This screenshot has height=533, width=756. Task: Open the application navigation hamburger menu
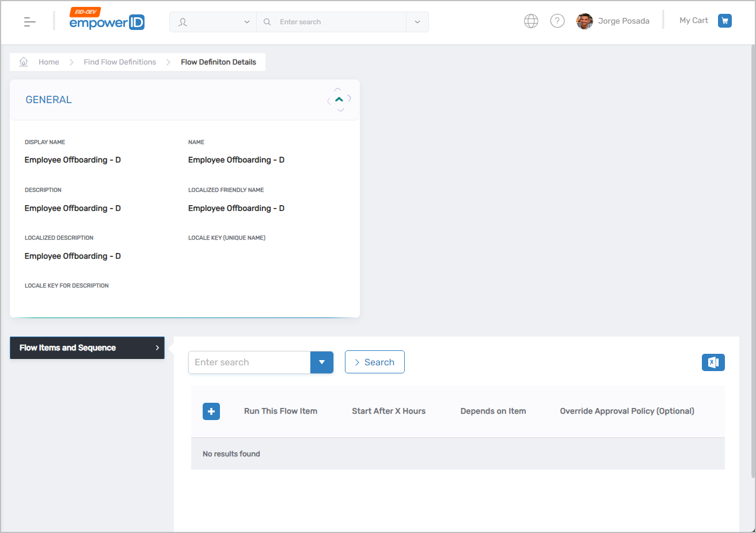pos(29,21)
